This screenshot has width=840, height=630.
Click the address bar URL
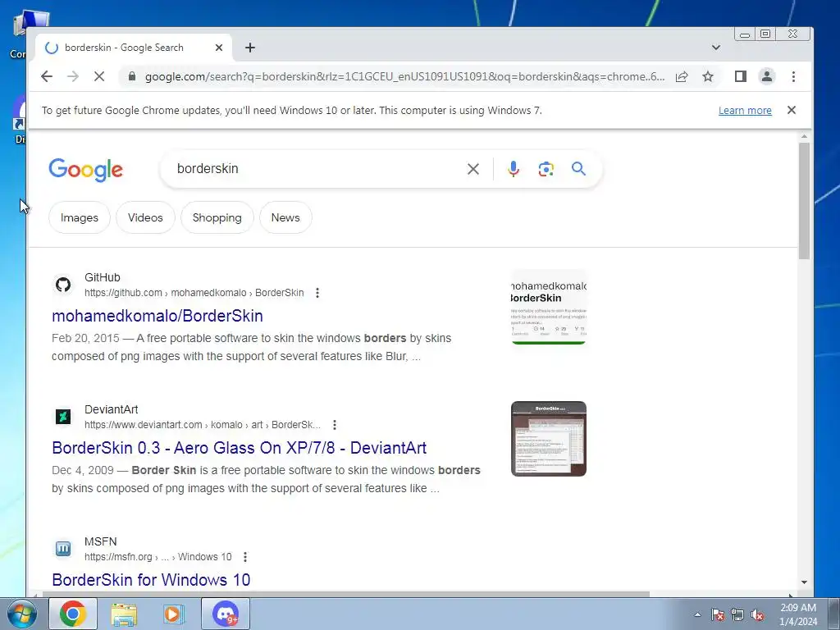(x=404, y=76)
